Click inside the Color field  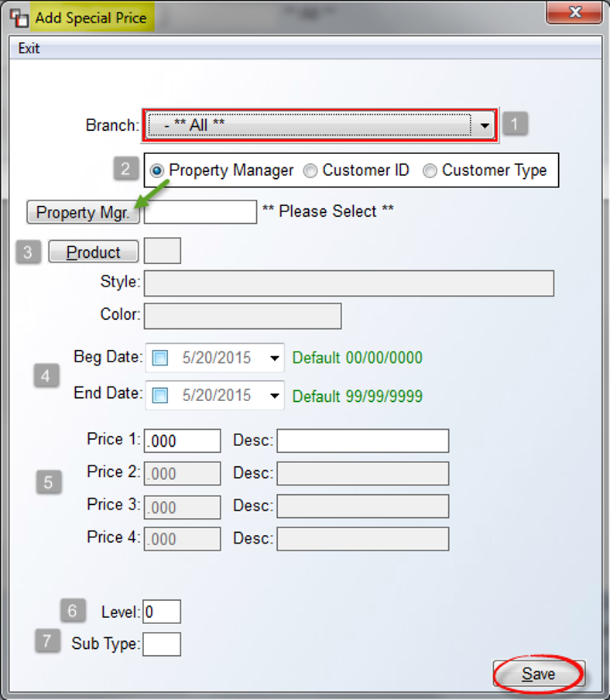tap(243, 316)
